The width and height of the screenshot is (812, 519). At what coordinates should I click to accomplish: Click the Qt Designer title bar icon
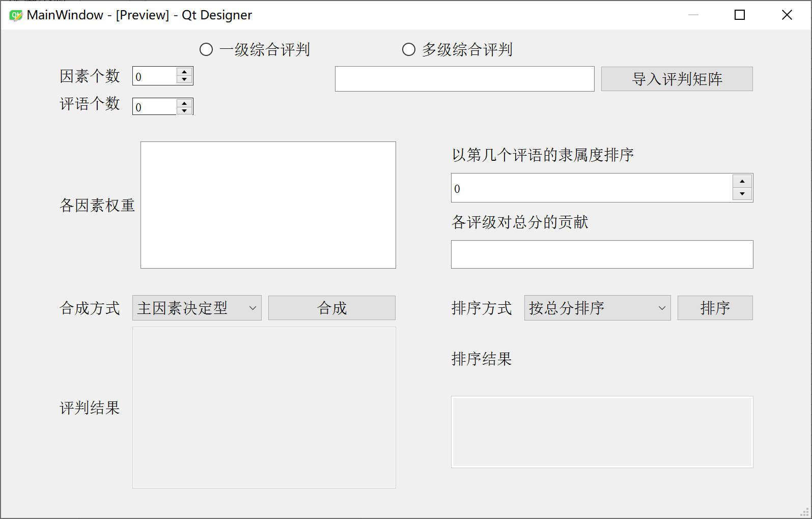[16, 15]
